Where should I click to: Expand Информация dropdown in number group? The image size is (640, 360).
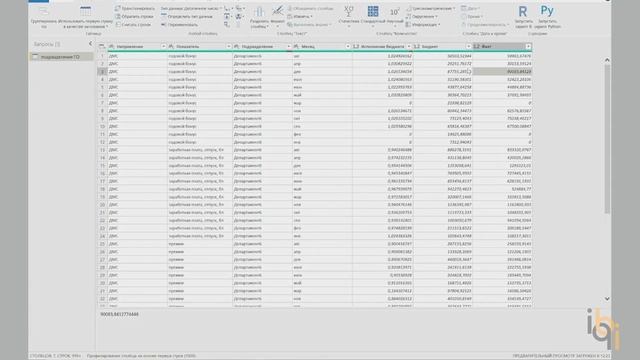pyautogui.click(x=424, y=24)
